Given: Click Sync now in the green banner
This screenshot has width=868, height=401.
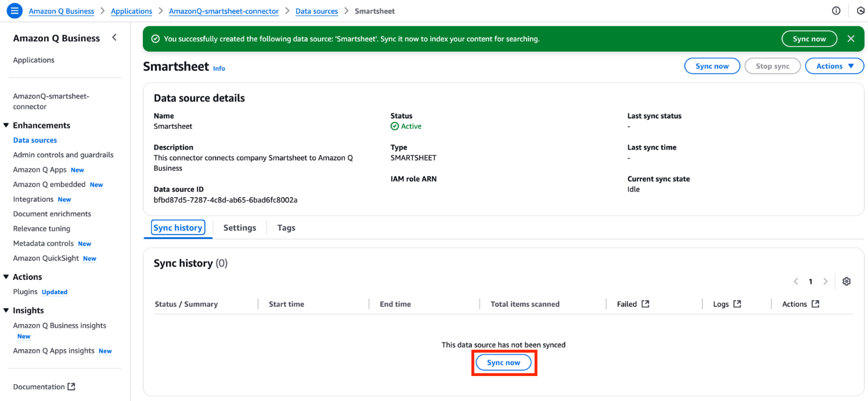Looking at the screenshot, I should (x=809, y=39).
